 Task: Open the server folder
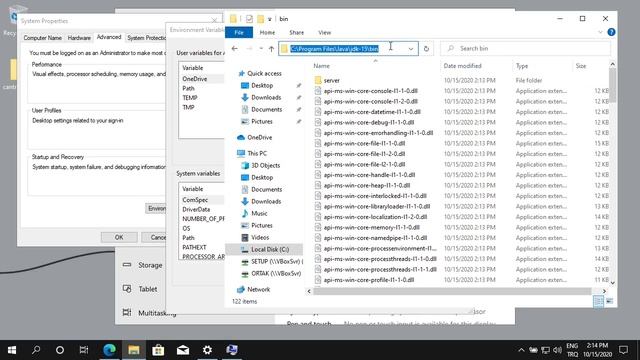(x=331, y=80)
